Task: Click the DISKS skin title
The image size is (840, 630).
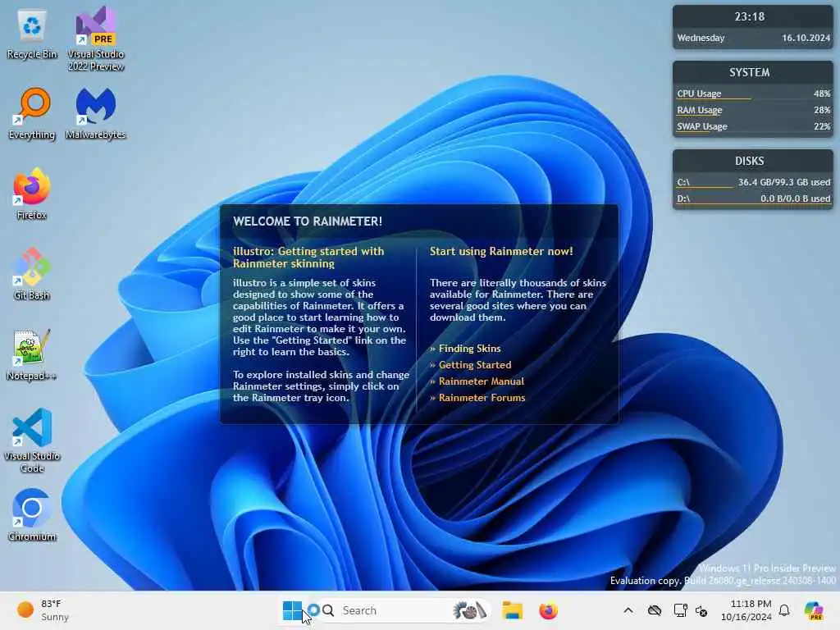Action: (x=750, y=161)
